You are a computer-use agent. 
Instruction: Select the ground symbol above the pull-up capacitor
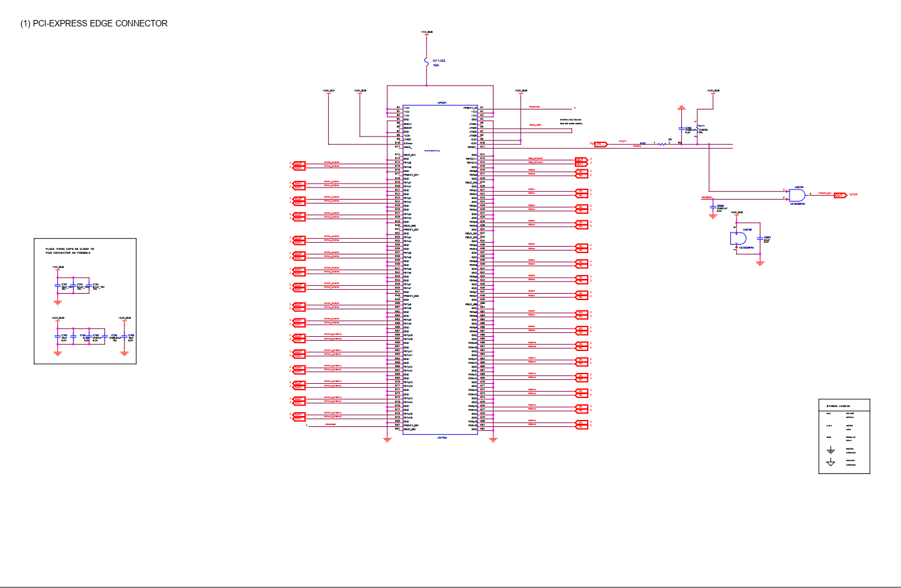(x=682, y=108)
